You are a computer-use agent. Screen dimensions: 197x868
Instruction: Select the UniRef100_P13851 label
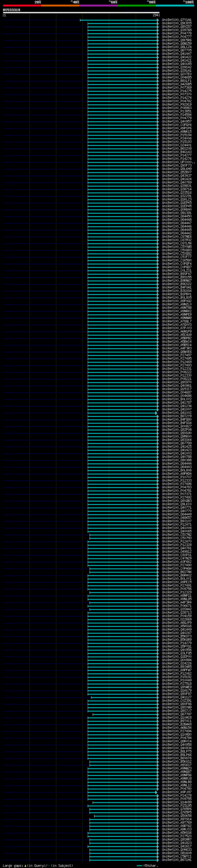[x=176, y=111]
